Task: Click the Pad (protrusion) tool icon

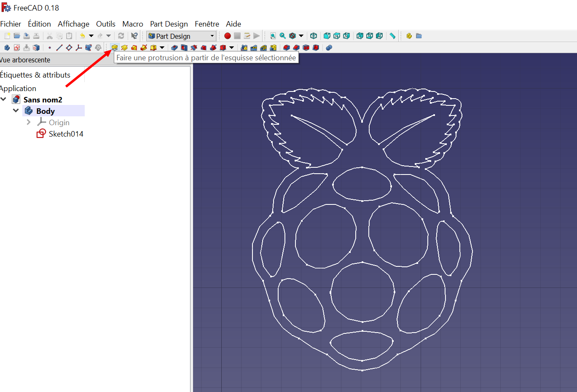Action: click(x=115, y=48)
